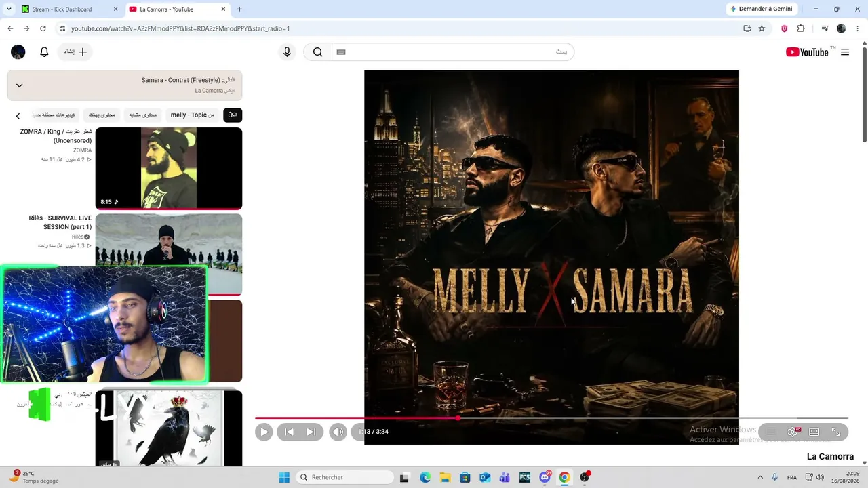This screenshot has width=868, height=488.
Task: Click Demander à Gemini button
Action: point(761,9)
